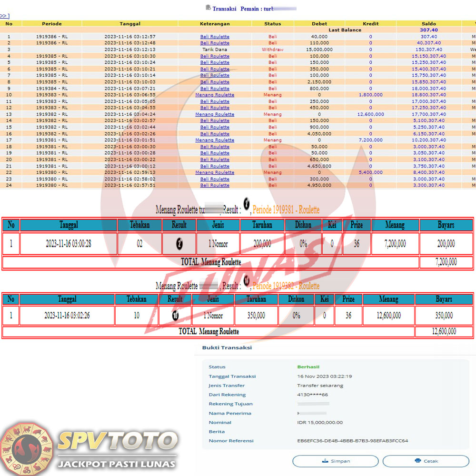Click the '>>' navigation link at top left

pyautogui.click(x=5, y=16)
